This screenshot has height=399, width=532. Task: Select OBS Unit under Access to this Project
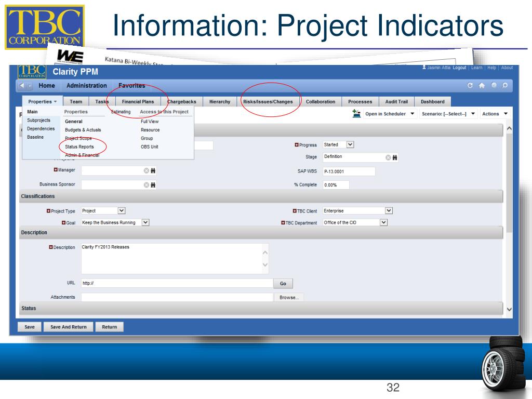click(x=150, y=147)
